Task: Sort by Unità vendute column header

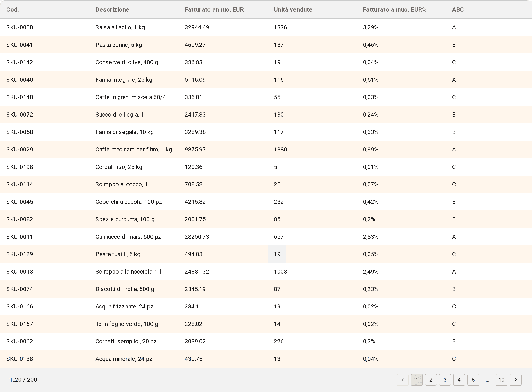Action: tap(293, 9)
